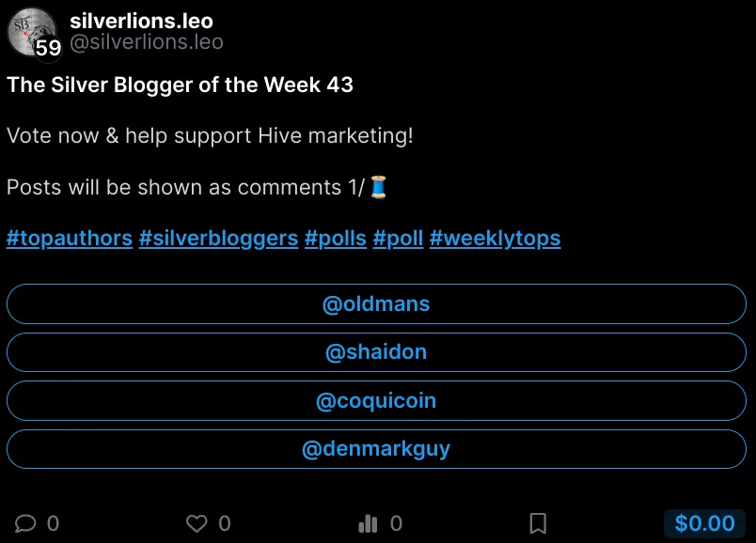The height and width of the screenshot is (543, 756).
Task: Like the post with the heart icon
Action: pos(197,523)
